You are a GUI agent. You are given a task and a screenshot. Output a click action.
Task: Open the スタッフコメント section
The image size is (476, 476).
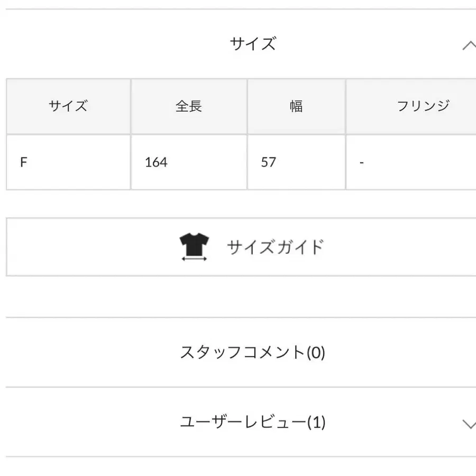(243, 352)
